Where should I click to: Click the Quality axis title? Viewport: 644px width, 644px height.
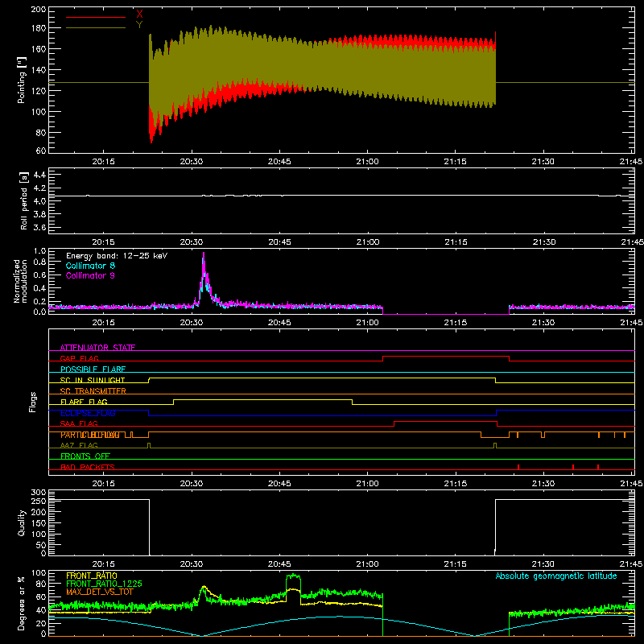(x=22, y=522)
